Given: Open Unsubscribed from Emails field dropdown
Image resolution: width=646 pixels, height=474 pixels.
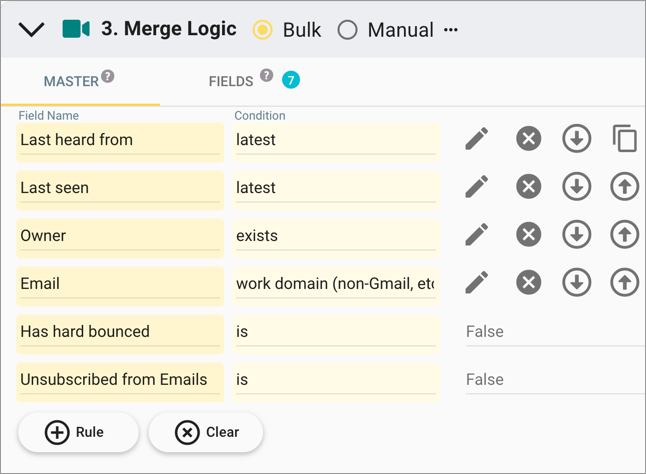Looking at the screenshot, I should tap(120, 382).
